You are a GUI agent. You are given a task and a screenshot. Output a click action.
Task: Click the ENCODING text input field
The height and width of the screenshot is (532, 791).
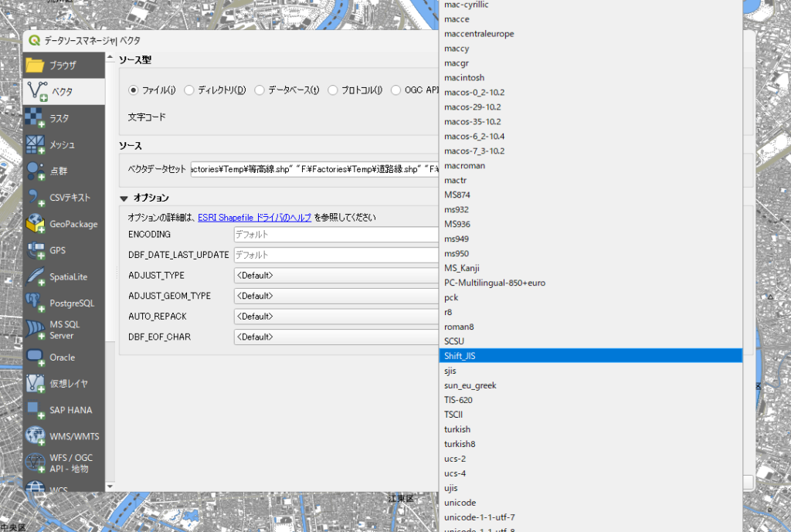tap(336, 235)
